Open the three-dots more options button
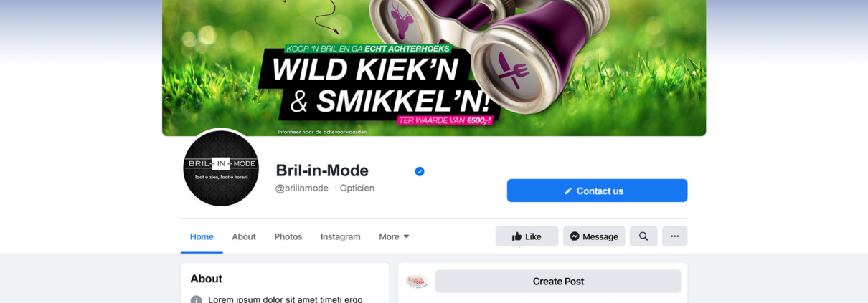This screenshot has width=868, height=303. click(674, 236)
